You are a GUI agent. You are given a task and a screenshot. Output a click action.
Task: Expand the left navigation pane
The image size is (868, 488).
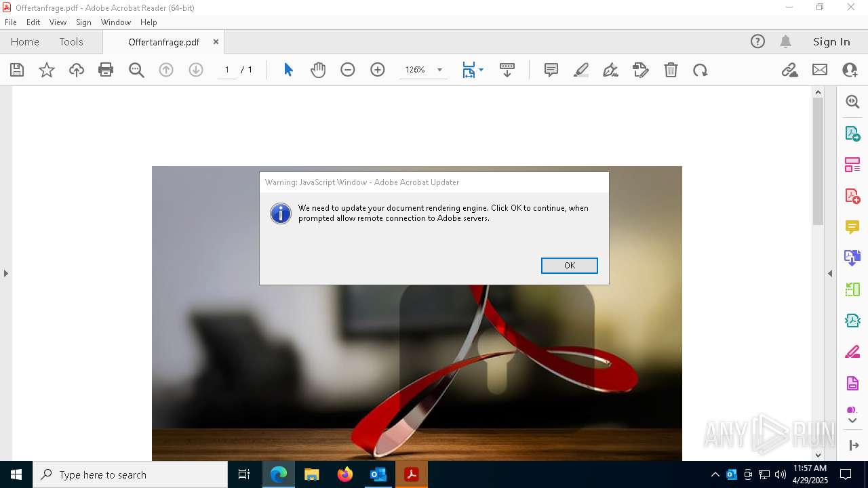6,273
